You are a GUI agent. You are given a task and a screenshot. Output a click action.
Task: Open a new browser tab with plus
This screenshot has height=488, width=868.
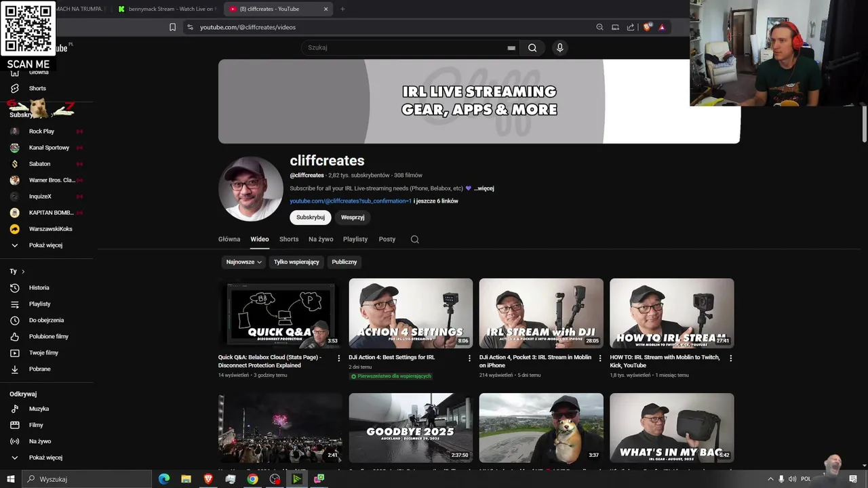point(342,9)
